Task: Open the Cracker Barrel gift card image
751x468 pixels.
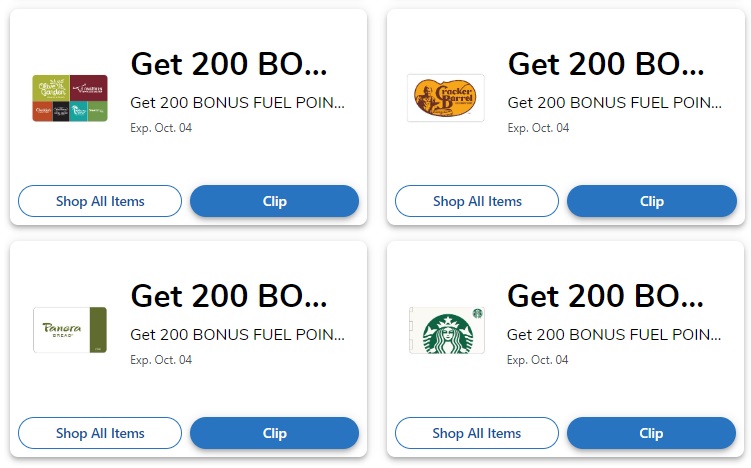Action: coord(445,98)
